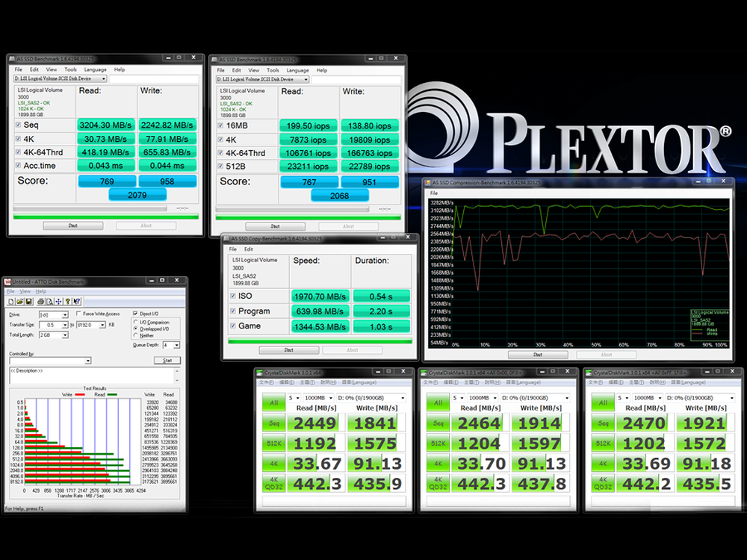The image size is (747, 560).
Task: Click the New file icon in ATTO toolbar
Action: click(x=11, y=302)
